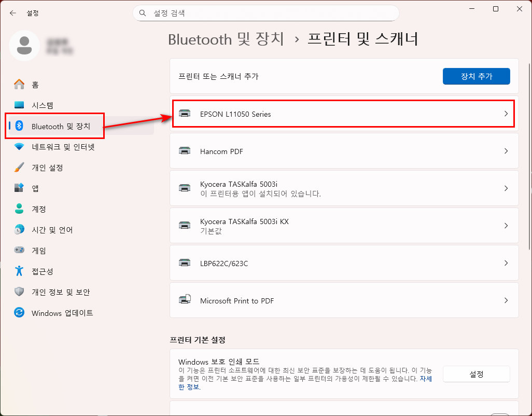Click the Home house icon

[x=19, y=84]
